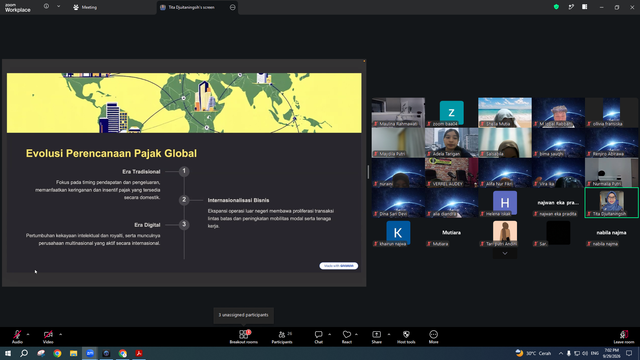Click the 3 unassigned participants tooltip
640x360 pixels.
243,315
